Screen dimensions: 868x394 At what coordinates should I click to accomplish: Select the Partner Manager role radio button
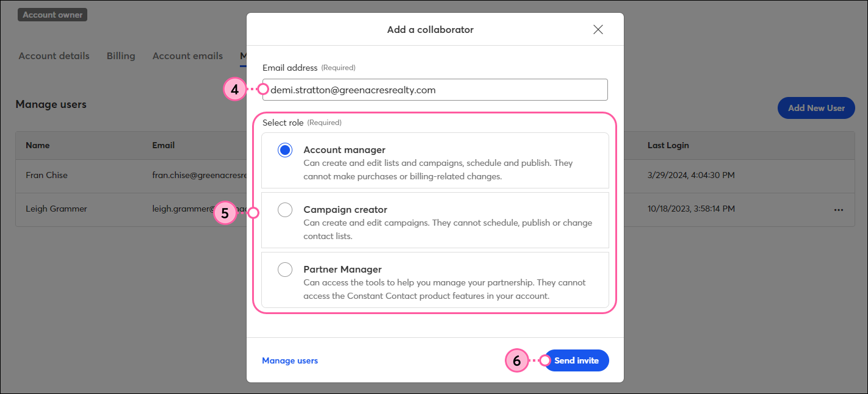click(285, 270)
